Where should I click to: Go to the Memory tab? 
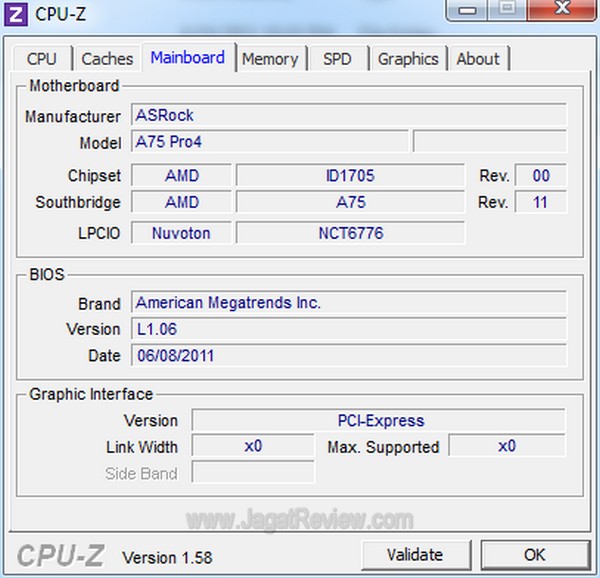270,59
